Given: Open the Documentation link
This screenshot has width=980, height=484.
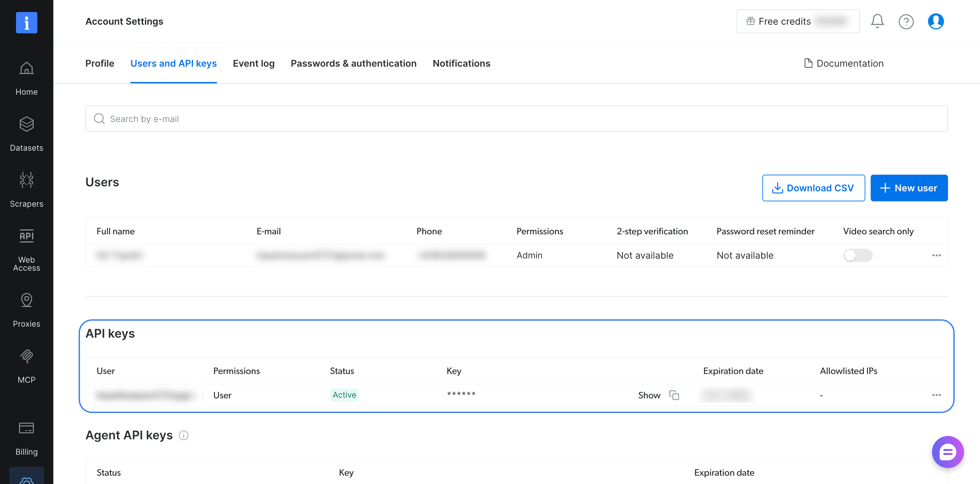Looking at the screenshot, I should (x=844, y=63).
